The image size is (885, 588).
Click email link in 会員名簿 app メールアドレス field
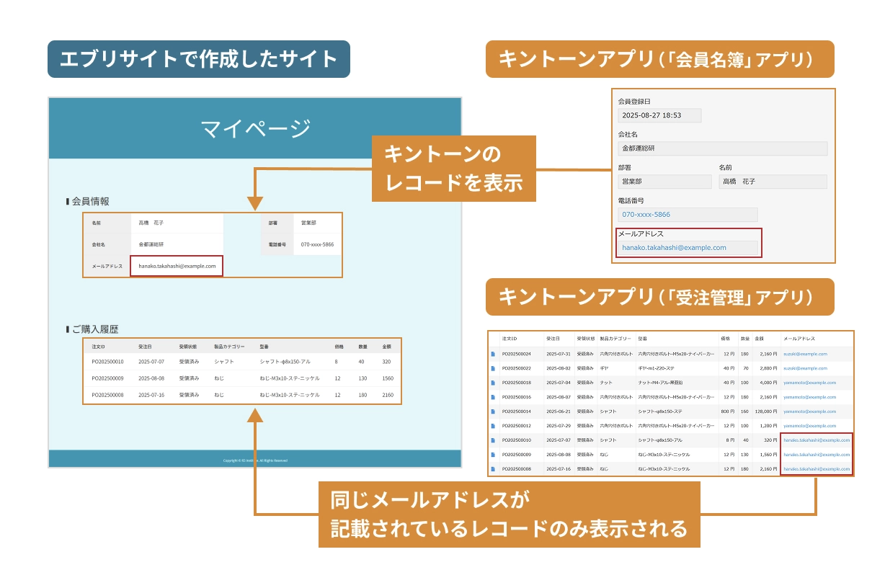pyautogui.click(x=674, y=248)
